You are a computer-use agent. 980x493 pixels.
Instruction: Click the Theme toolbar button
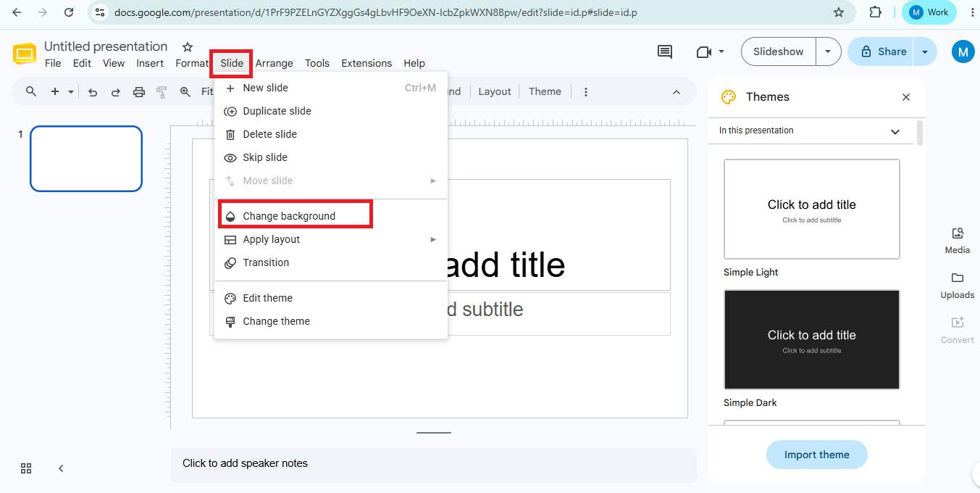tap(545, 91)
